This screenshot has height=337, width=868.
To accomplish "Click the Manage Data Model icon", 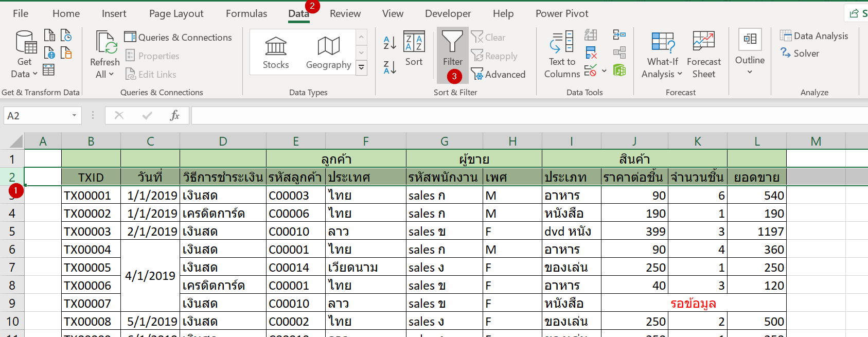I will tap(619, 70).
